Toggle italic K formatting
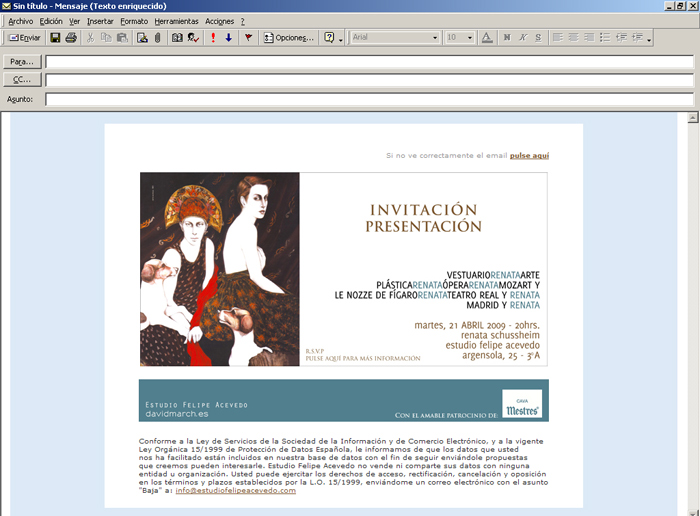 pos(523,38)
